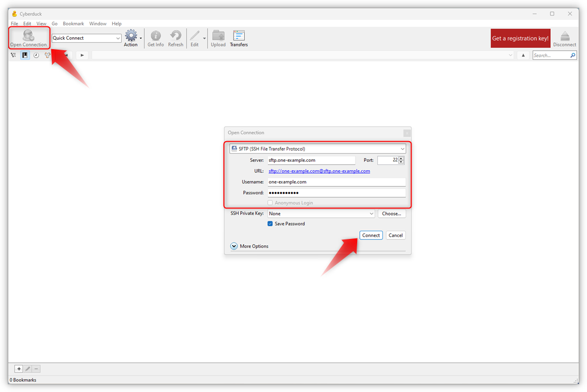Click Get a registration key! button

(x=520, y=38)
